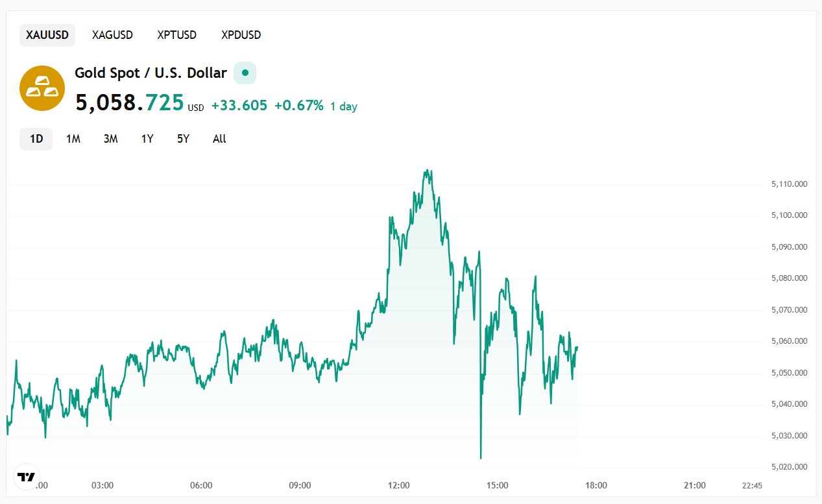This screenshot has height=504, width=822.
Task: Click the chart's intraday peak near 12:30
Action: coord(428,171)
